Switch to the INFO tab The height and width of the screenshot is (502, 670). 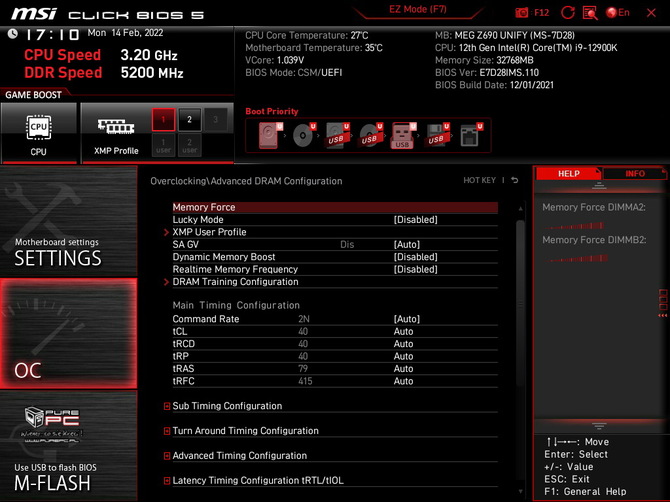(634, 174)
